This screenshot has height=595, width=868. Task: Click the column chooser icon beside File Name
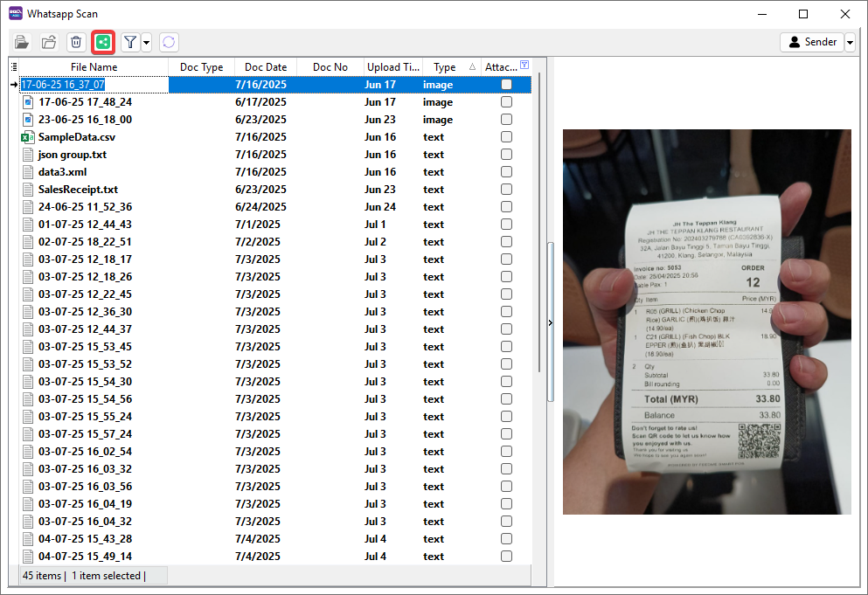tap(14, 67)
